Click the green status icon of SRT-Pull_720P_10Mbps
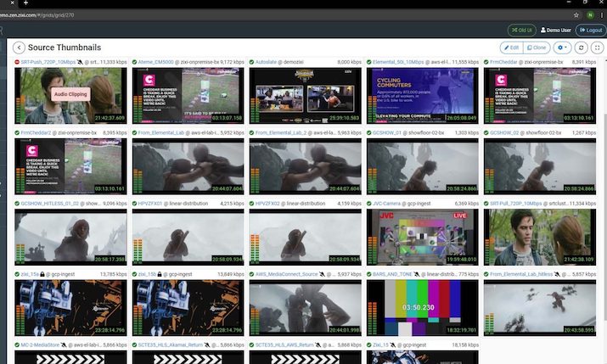Viewport: 607px width, 364px height. coord(486,204)
